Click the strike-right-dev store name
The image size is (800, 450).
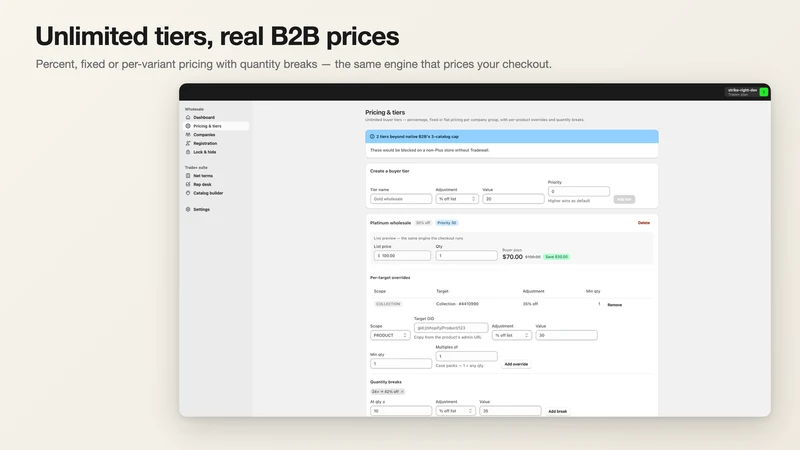pyautogui.click(x=742, y=90)
